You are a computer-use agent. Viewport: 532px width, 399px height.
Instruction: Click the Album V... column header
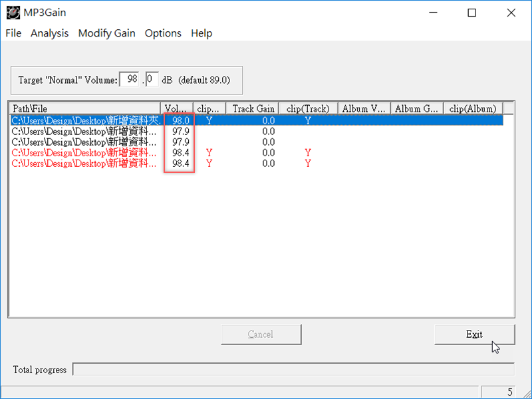tap(364, 108)
